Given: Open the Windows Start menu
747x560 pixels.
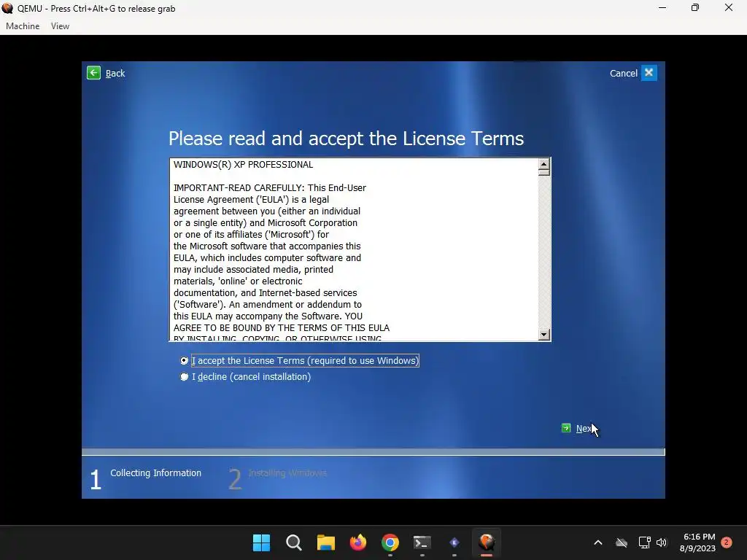Looking at the screenshot, I should pyautogui.click(x=261, y=542).
